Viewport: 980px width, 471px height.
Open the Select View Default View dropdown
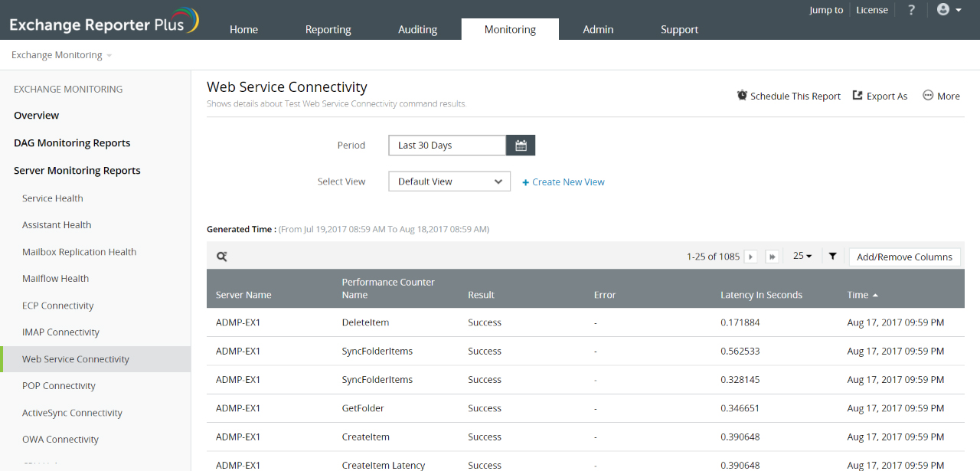[x=449, y=182]
